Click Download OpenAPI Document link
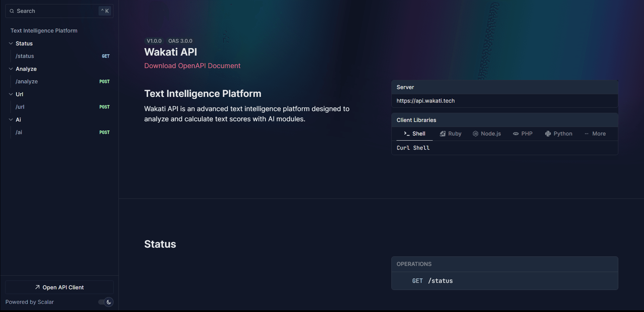This screenshot has height=312, width=644. click(192, 66)
